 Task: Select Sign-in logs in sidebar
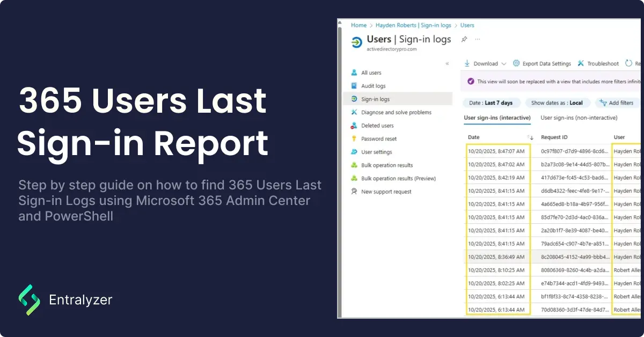click(x=398, y=99)
